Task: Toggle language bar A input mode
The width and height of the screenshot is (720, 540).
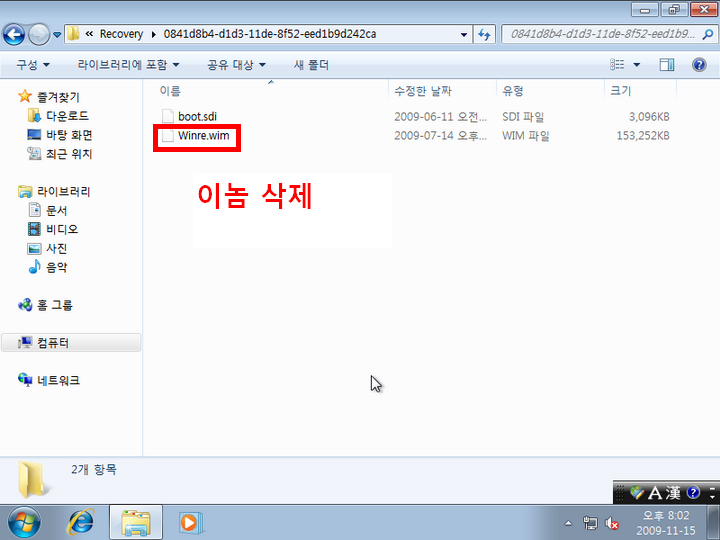Action: pyautogui.click(x=655, y=493)
